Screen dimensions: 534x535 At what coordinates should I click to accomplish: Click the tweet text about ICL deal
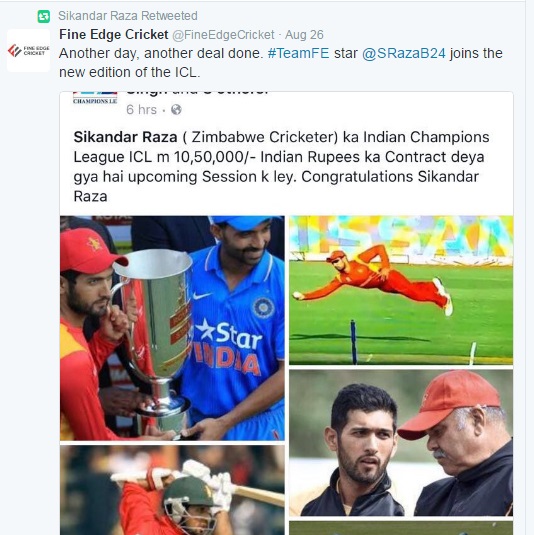click(x=281, y=63)
